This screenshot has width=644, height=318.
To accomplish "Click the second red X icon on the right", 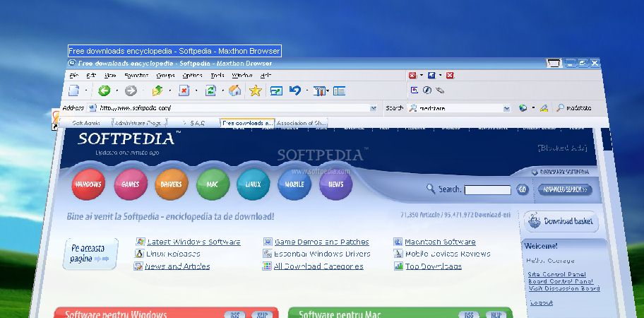I will tap(450, 75).
